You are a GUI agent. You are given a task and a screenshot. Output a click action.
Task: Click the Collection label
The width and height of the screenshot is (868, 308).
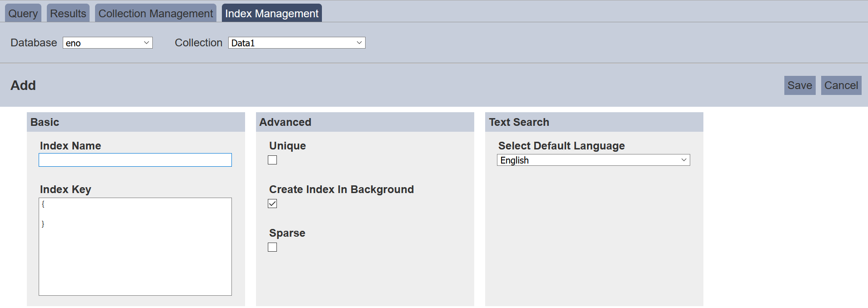coord(199,43)
